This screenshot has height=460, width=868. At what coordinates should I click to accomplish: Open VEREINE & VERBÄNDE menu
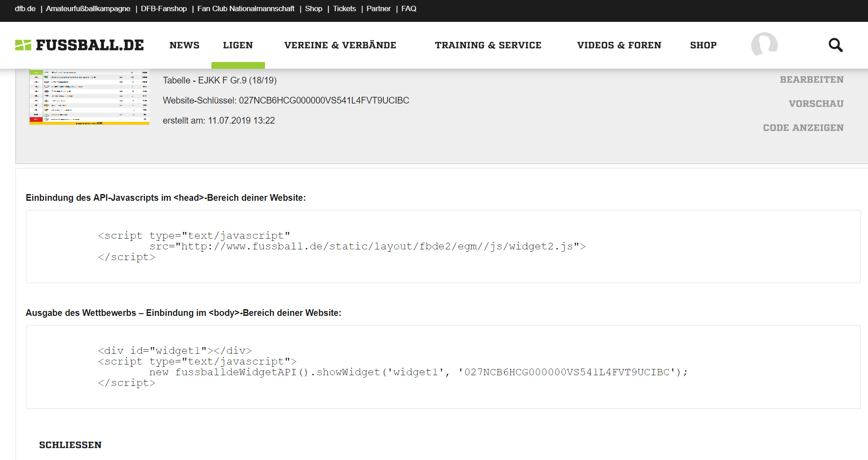pyautogui.click(x=340, y=45)
